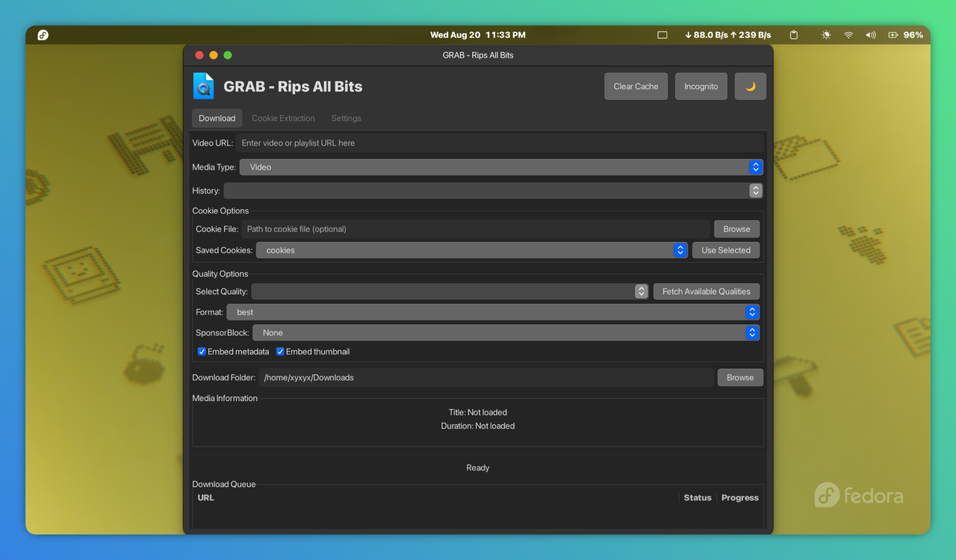
Task: Toggle dark mode with the moon icon
Action: (x=750, y=86)
